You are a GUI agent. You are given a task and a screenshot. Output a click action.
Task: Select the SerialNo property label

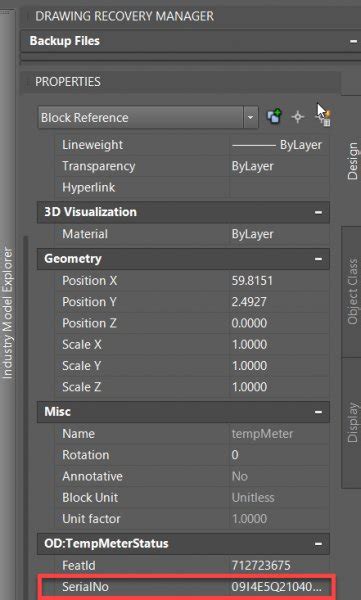85,587
